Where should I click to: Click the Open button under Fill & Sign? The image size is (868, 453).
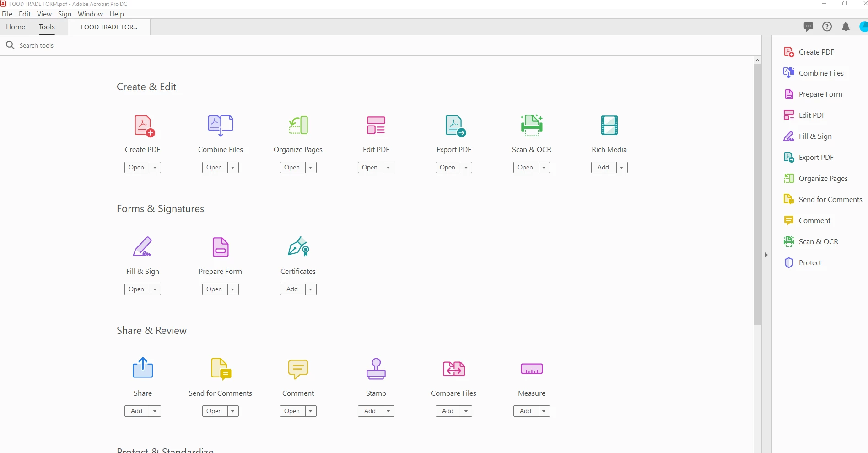coord(137,289)
